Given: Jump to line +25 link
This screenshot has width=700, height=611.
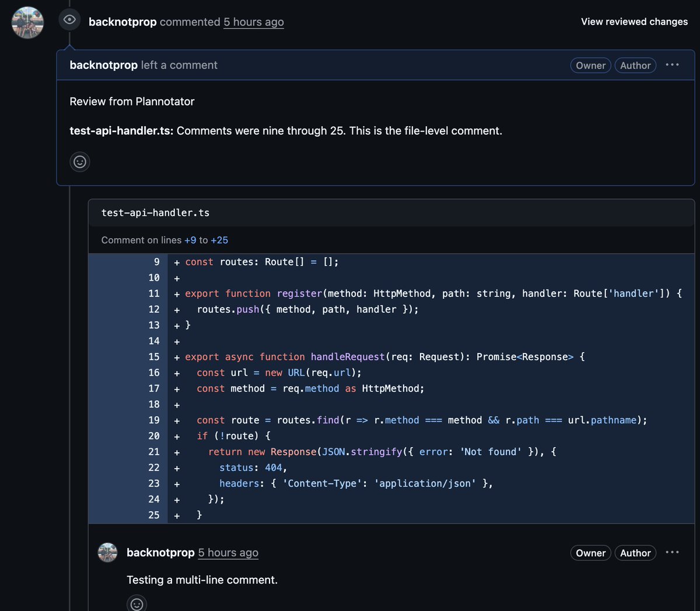Looking at the screenshot, I should pyautogui.click(x=219, y=240).
